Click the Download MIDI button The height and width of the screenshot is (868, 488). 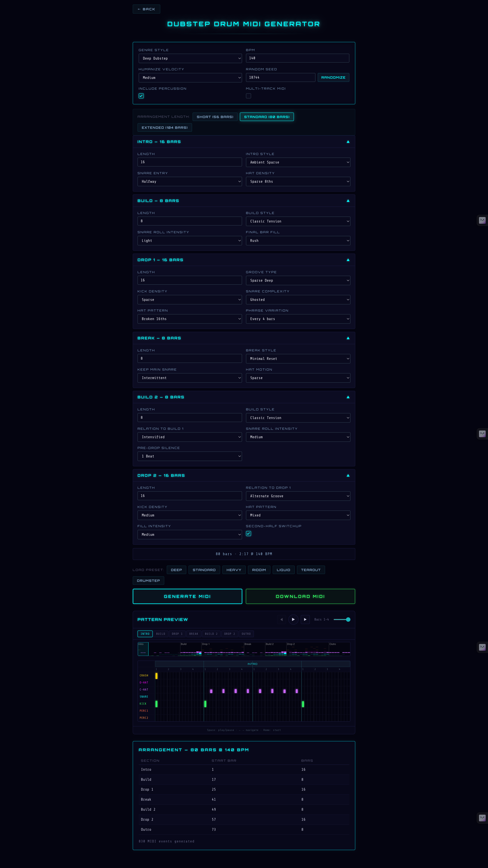tap(300, 596)
